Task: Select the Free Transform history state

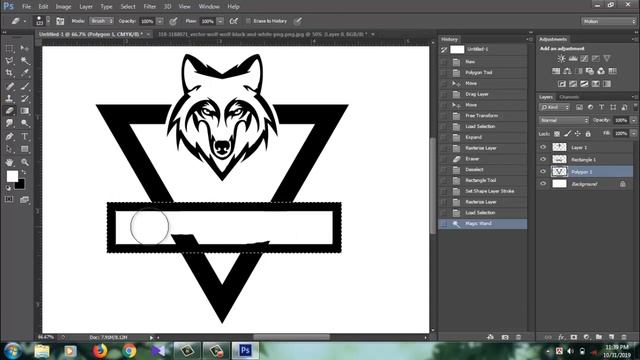Action: coord(483,116)
